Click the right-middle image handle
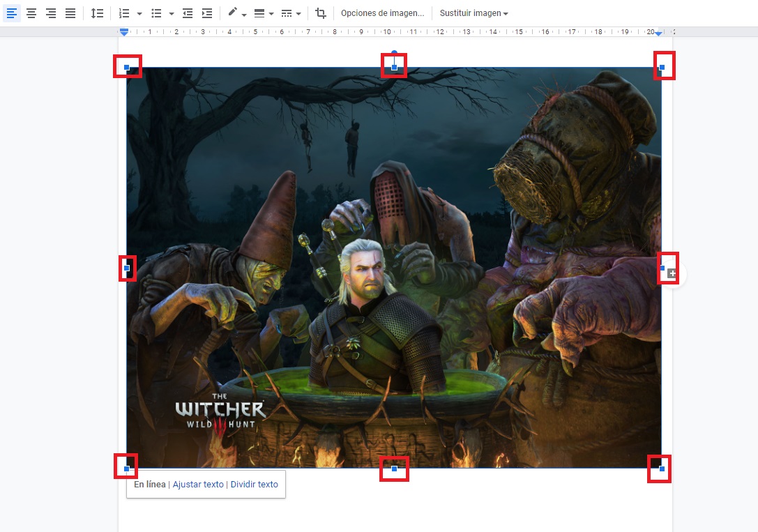This screenshot has height=532, width=758. (662, 268)
